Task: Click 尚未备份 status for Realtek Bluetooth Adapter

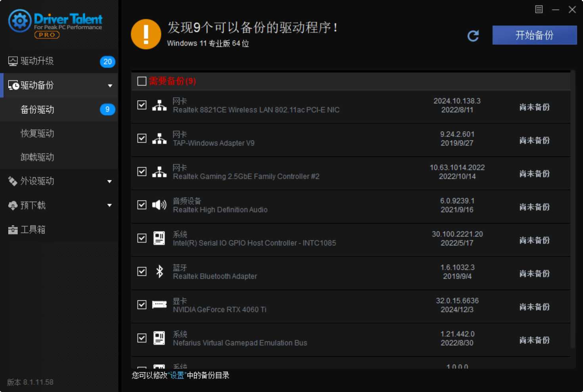Action: click(x=535, y=273)
